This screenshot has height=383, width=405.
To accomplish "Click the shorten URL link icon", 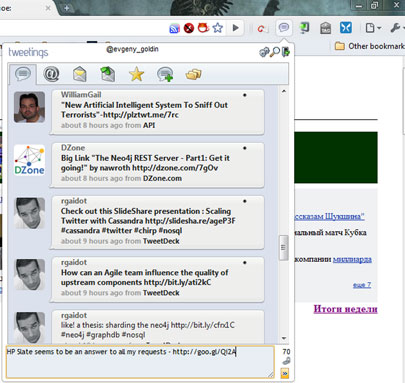I will coord(286,361).
